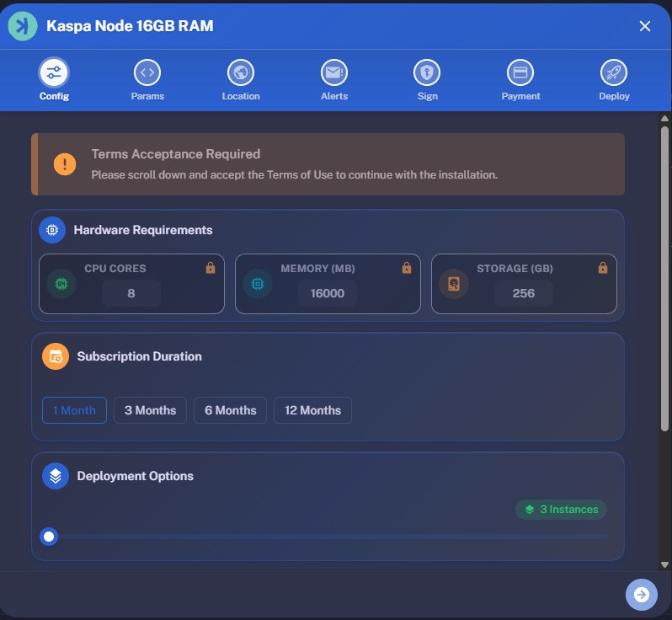Click the scrollbar down arrow
Image resolution: width=672 pixels, height=620 pixels.
[664, 564]
